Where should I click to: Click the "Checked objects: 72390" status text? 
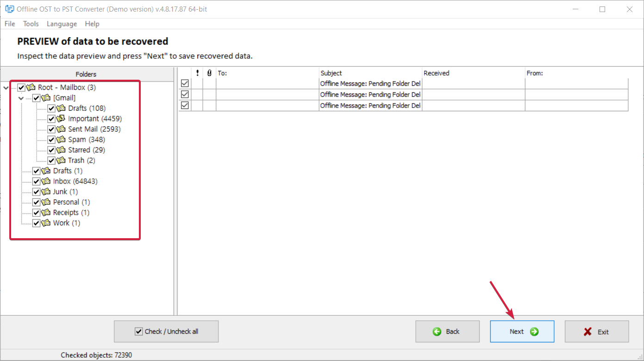click(96, 355)
